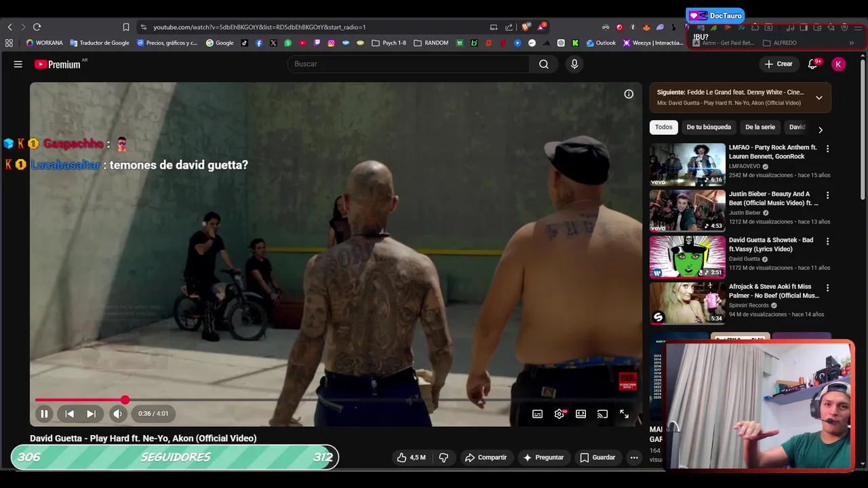Start voice search with the microphone icon
Viewport: 868px width, 488px height.
(x=574, y=64)
